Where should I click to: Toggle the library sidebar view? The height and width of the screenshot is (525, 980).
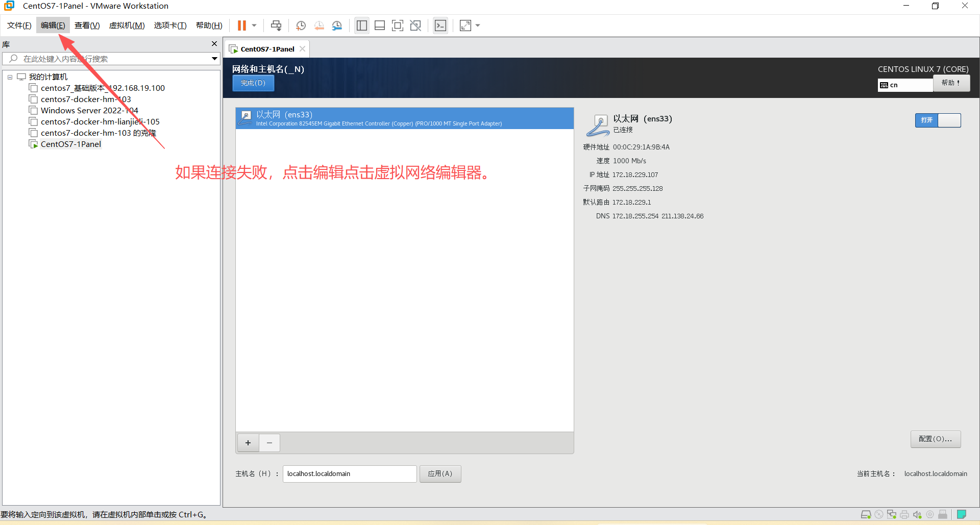click(x=362, y=26)
